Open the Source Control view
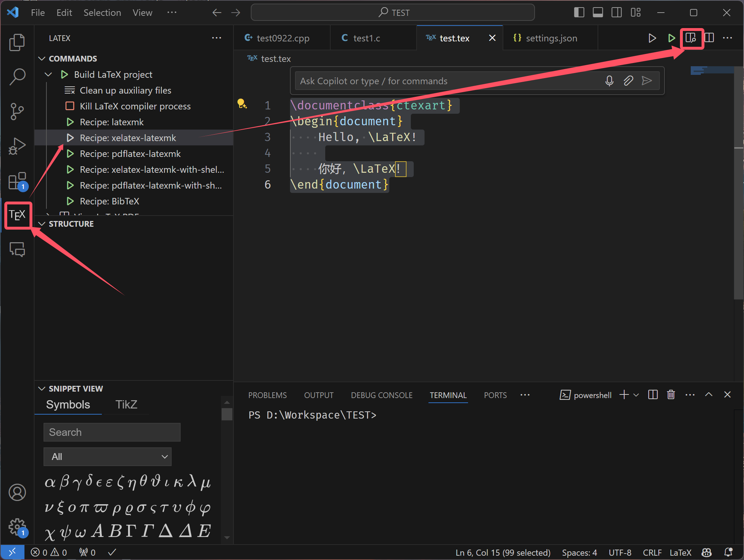This screenshot has height=560, width=744. pos(17,112)
